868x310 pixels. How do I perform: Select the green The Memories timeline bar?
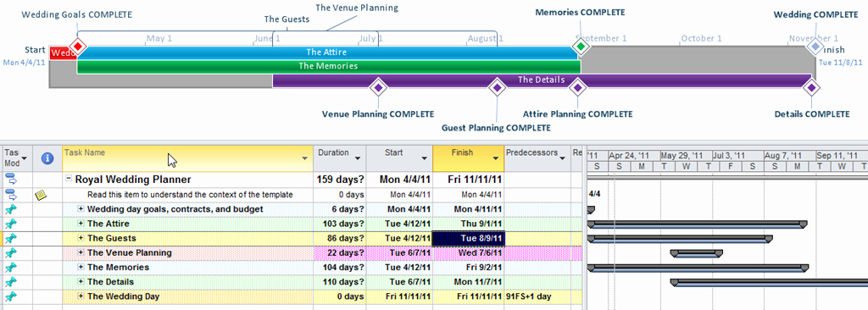[x=328, y=66]
